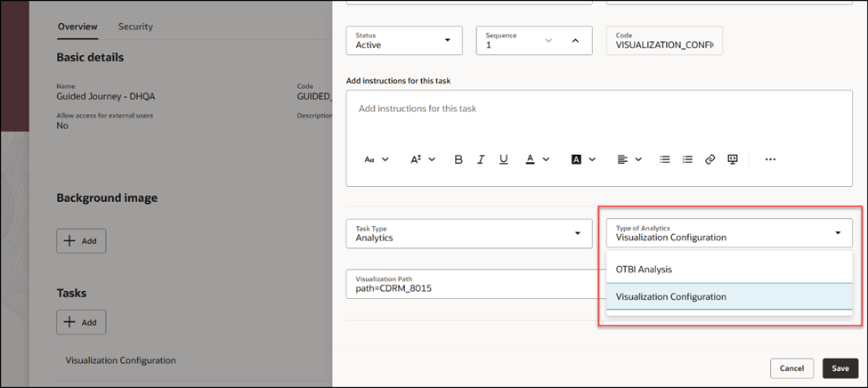Open the text alignment dropdown
This screenshot has height=388, width=868.
point(630,159)
